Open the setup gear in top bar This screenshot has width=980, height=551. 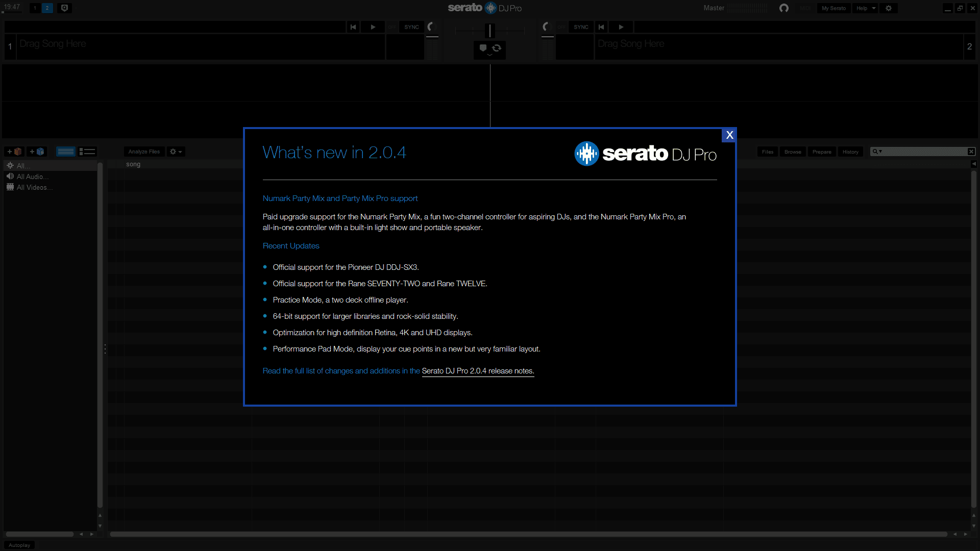(x=889, y=8)
